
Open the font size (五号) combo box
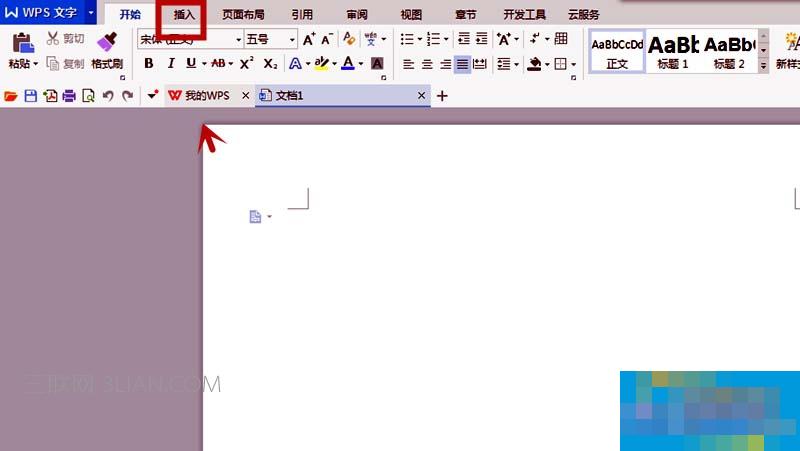click(270, 39)
